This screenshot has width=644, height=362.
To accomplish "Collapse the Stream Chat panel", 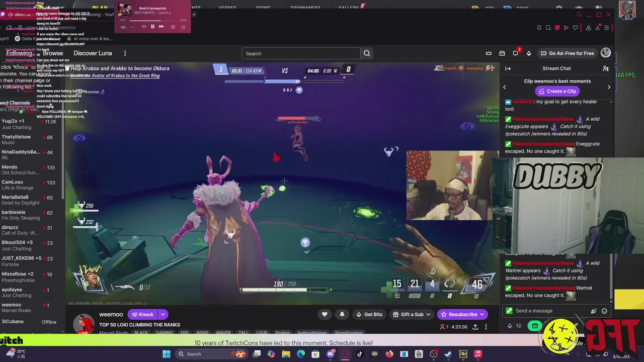I will 508,68.
